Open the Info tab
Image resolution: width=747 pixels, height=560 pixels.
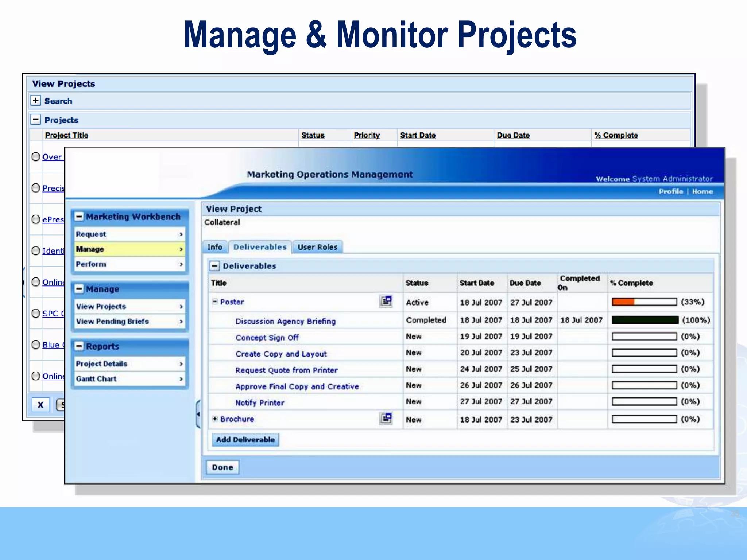215,247
